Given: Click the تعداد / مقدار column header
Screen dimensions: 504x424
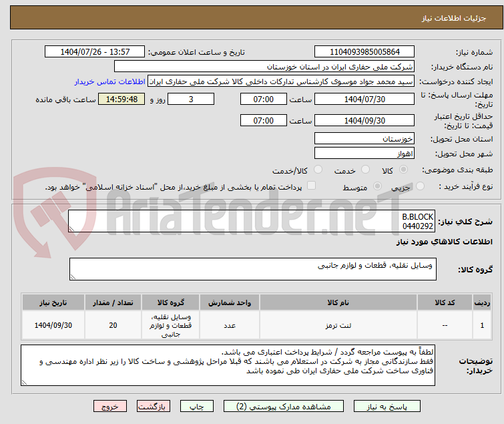Looking at the screenshot, I should point(113,302).
